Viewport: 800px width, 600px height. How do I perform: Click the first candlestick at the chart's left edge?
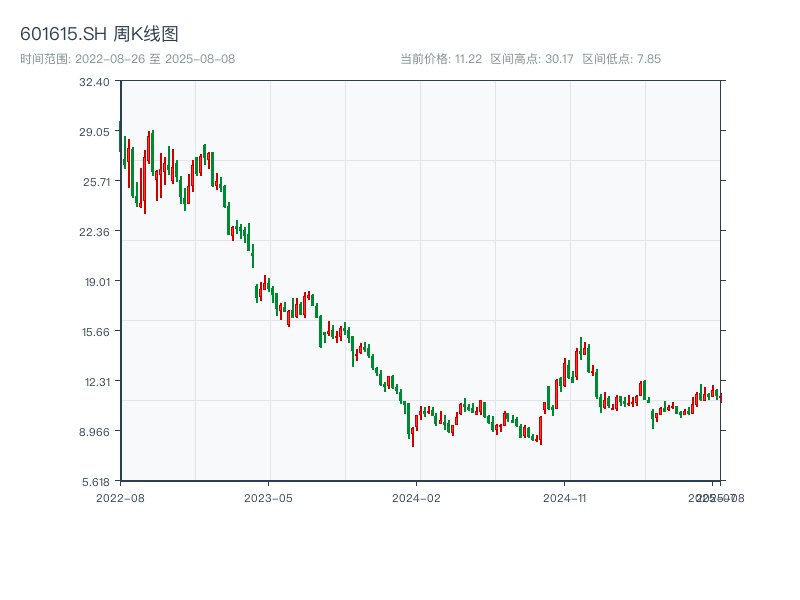click(120, 137)
